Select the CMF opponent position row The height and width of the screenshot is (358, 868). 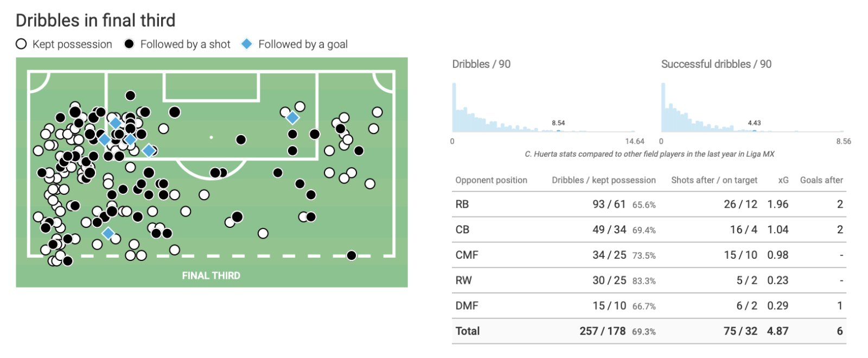coord(649,255)
